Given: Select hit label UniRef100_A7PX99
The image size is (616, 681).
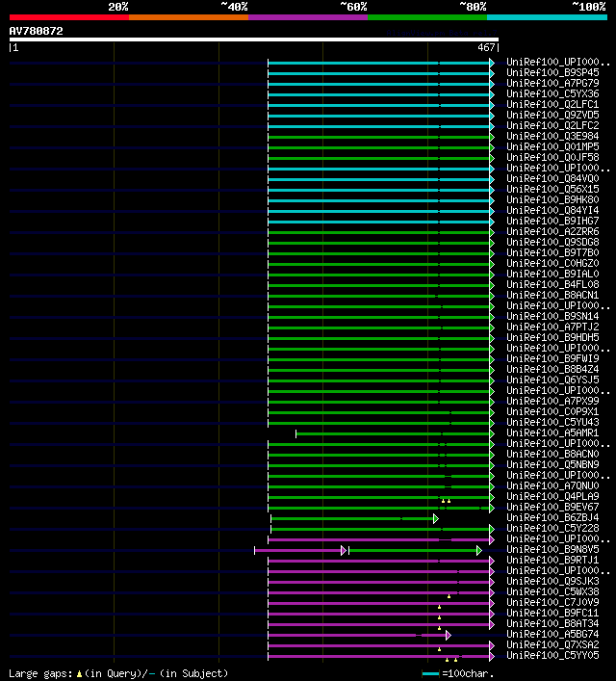Looking at the screenshot, I should [x=552, y=401].
